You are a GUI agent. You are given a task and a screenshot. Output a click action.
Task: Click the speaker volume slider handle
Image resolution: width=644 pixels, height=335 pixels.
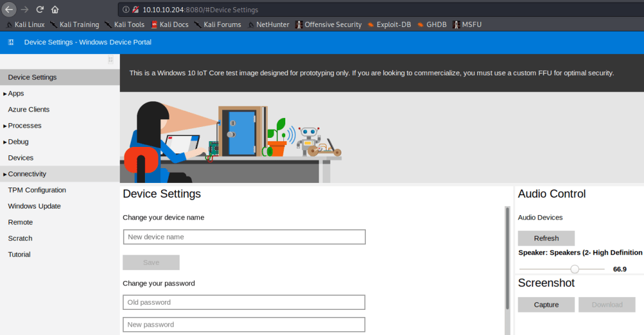[574, 269]
